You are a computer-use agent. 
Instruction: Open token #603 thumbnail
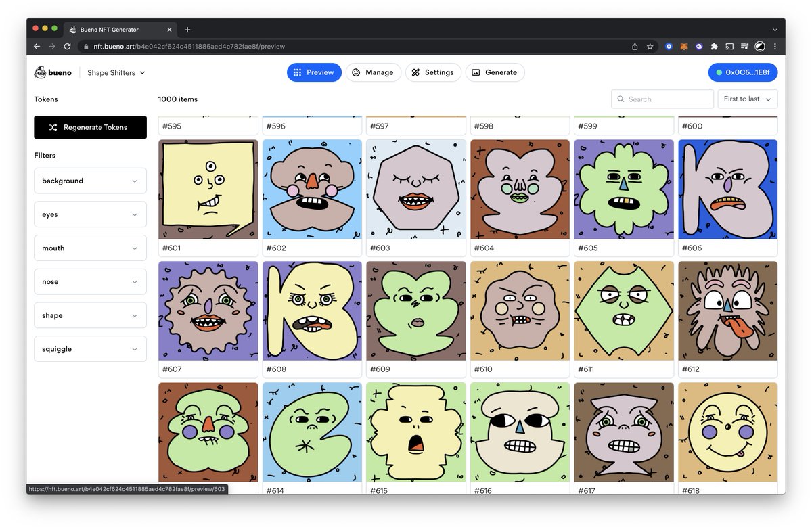[x=416, y=189]
